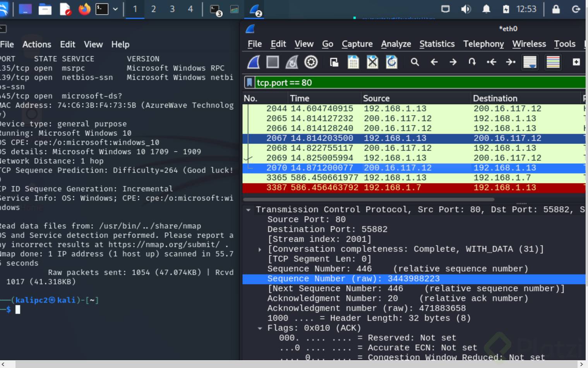Select the red packet row 3387
Image resolution: width=588 pixels, height=368 pixels.
pos(414,188)
